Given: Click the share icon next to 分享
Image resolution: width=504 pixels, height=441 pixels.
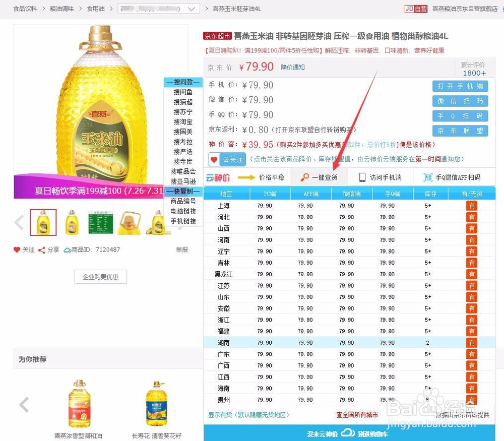Looking at the screenshot, I should (x=41, y=250).
